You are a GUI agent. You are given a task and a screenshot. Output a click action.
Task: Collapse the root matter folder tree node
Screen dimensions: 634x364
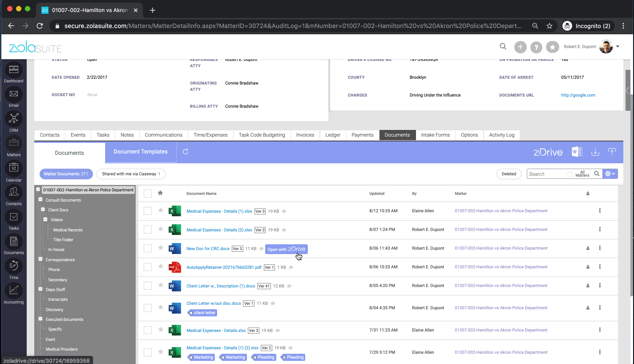coord(39,190)
